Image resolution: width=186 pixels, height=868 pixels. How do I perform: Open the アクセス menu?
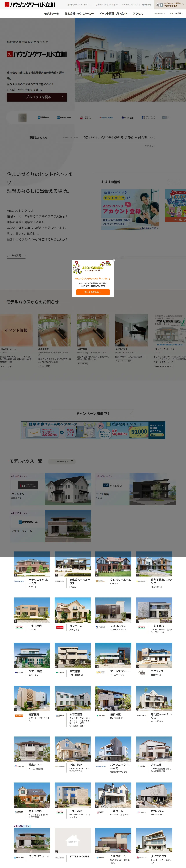coord(138,13)
